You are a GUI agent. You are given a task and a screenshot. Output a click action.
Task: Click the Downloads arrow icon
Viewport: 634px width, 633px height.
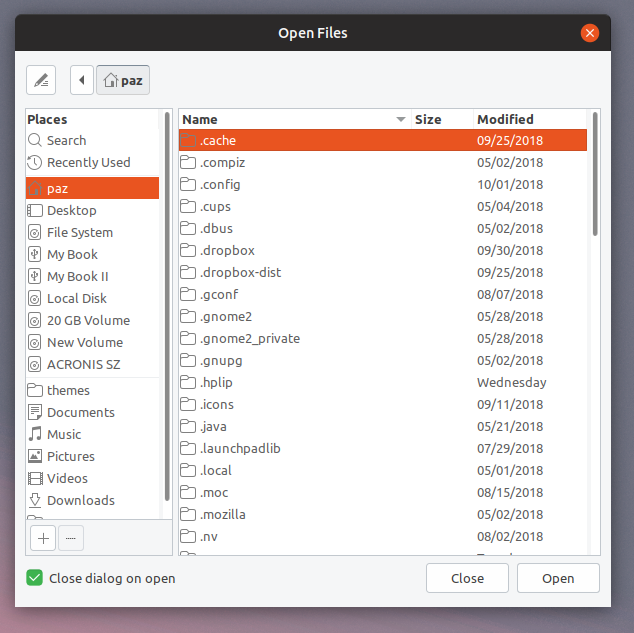coord(35,500)
